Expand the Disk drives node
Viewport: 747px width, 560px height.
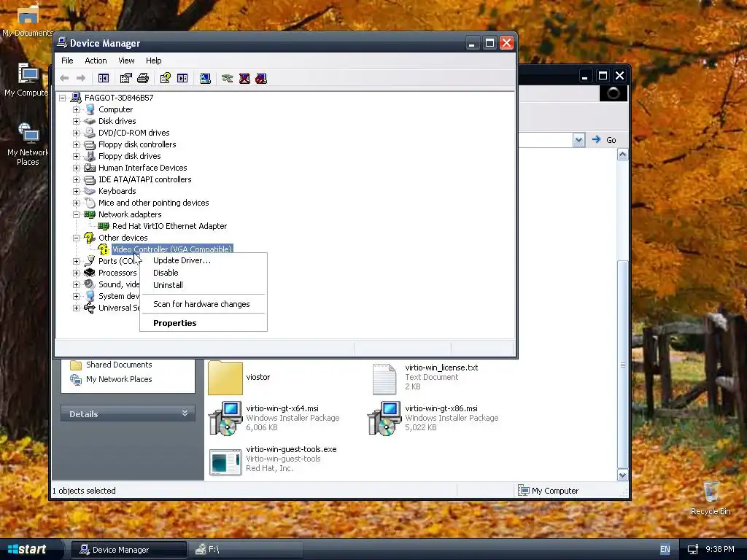point(76,121)
